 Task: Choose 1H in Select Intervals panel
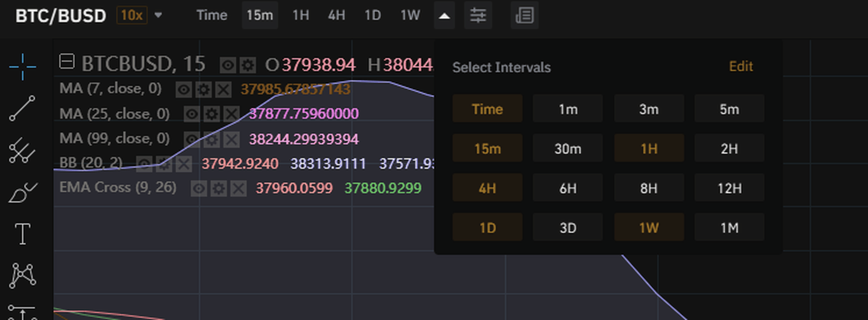pos(649,148)
